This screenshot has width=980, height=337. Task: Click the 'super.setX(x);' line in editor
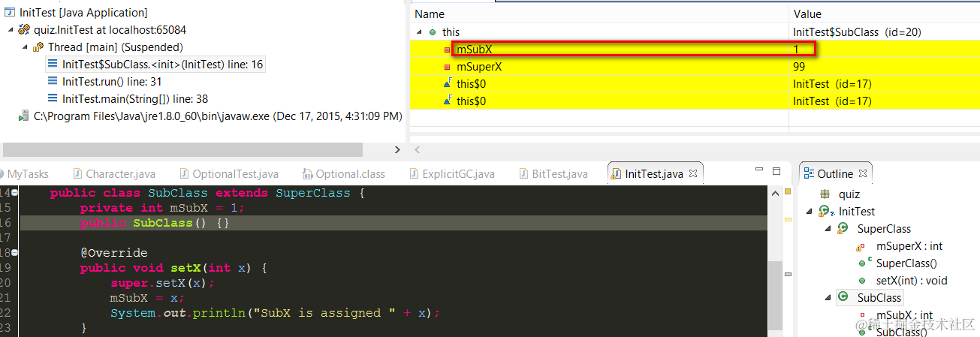[x=162, y=283]
